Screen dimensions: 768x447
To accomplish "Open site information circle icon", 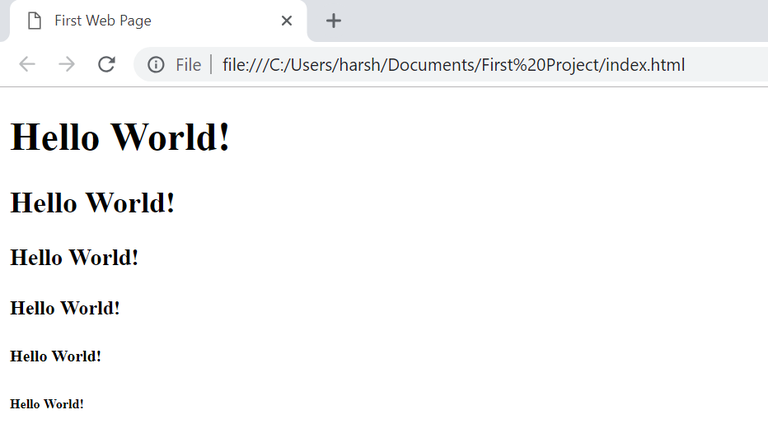I will coord(156,65).
